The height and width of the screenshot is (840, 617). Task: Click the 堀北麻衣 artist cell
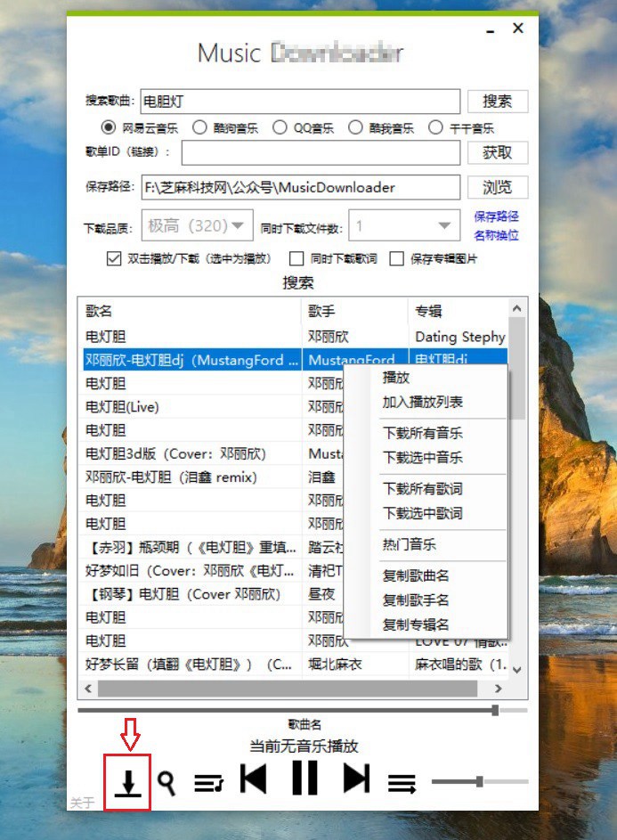[x=336, y=665]
